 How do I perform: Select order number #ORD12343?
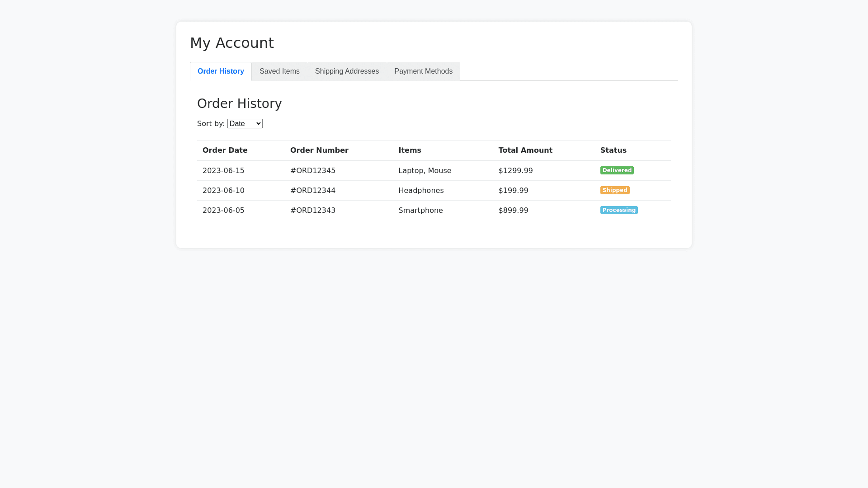point(313,211)
